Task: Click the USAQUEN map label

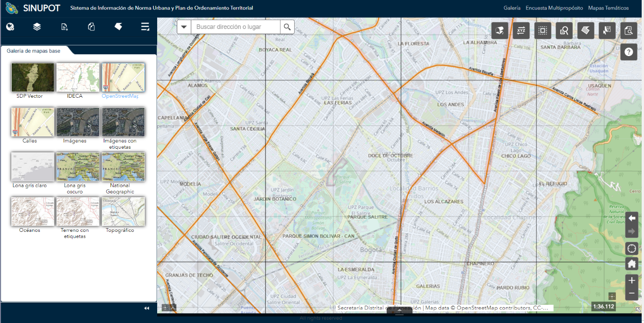Action: click(599, 86)
